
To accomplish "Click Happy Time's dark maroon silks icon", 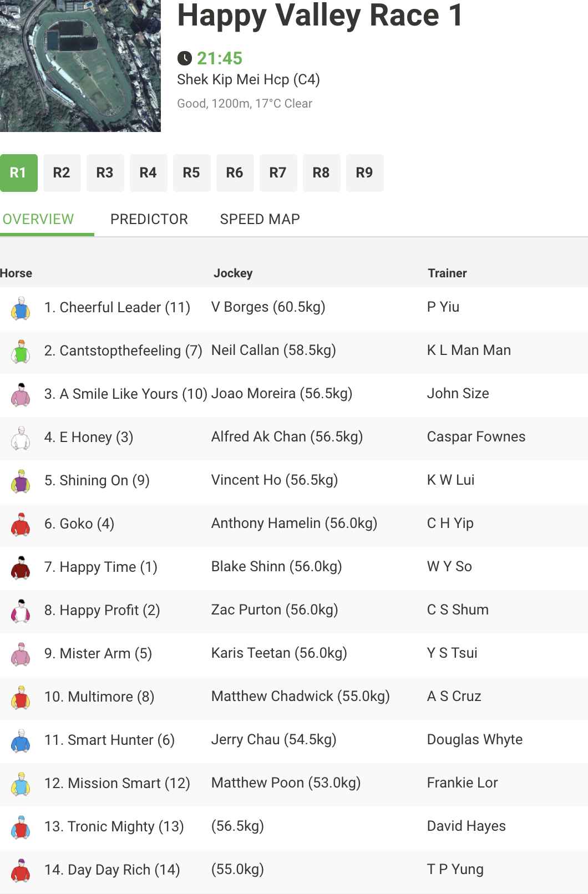I will click(x=21, y=567).
